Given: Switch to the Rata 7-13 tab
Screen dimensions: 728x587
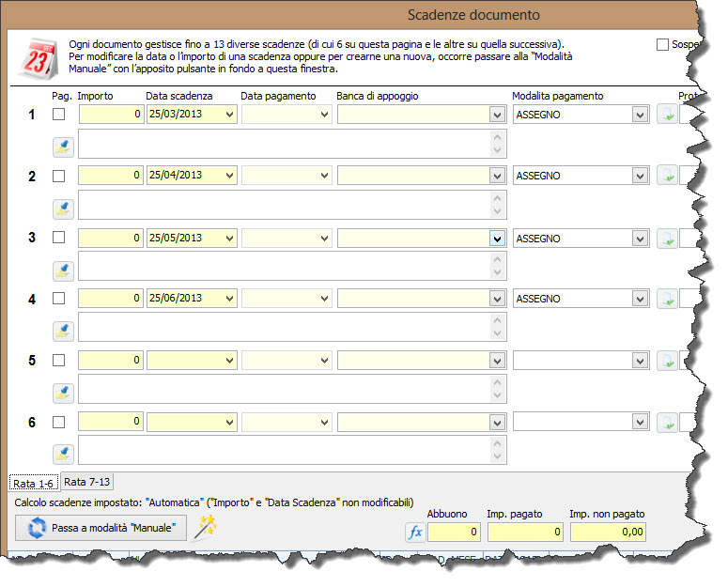Looking at the screenshot, I should (x=87, y=482).
